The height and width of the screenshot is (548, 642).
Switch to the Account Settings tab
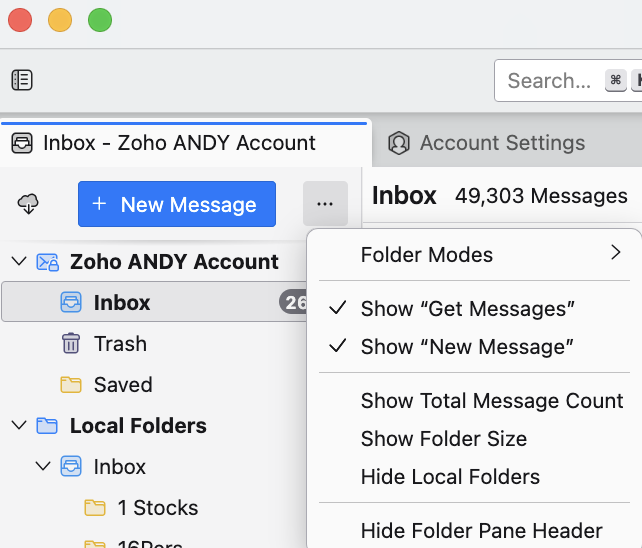[501, 143]
